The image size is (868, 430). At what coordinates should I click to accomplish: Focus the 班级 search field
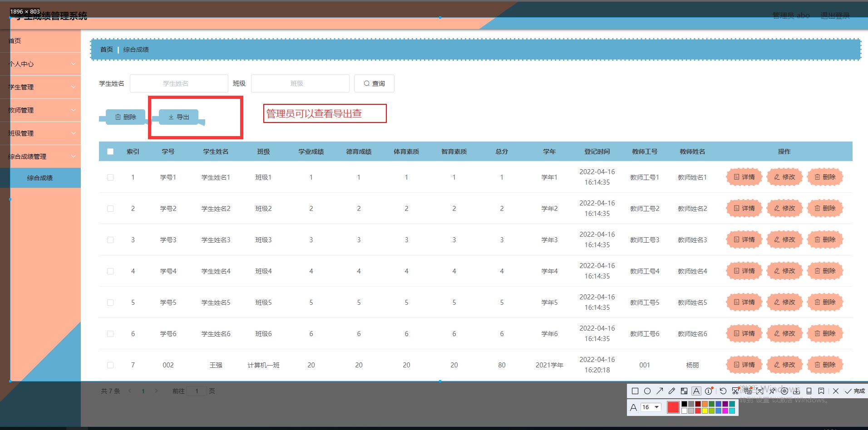pos(300,83)
